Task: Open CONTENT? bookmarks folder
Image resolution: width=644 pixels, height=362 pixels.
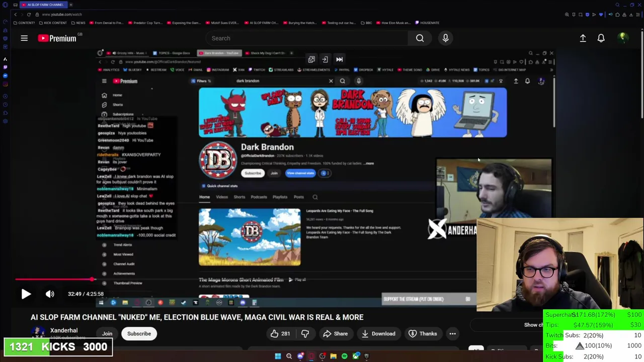Action: point(25,23)
